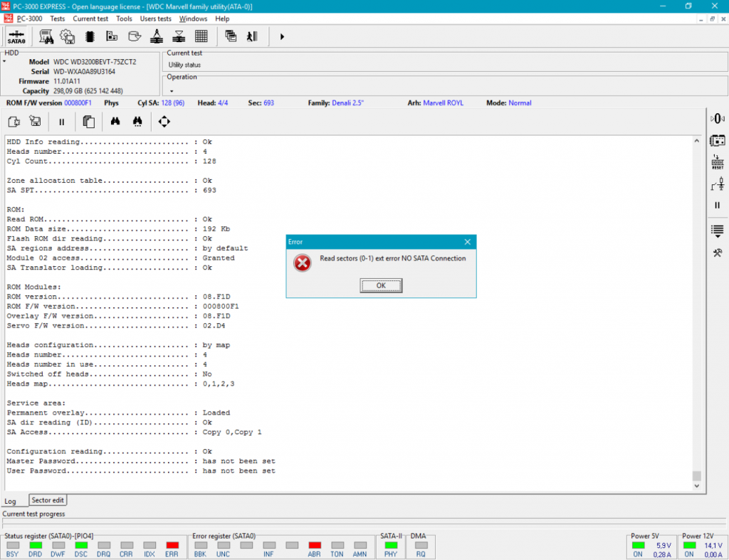Image resolution: width=729 pixels, height=560 pixels.
Task: Expand the Operation panel dropdown arrow
Action: [171, 91]
